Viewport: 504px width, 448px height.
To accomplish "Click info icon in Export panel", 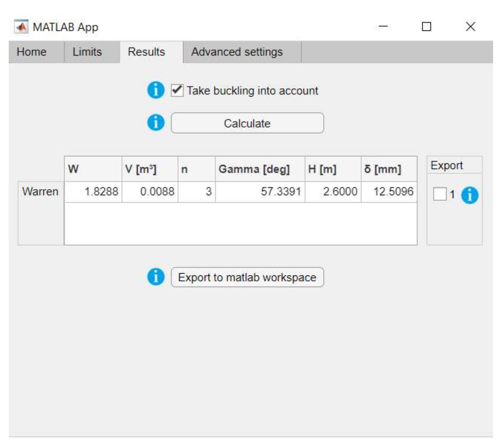I will (470, 195).
